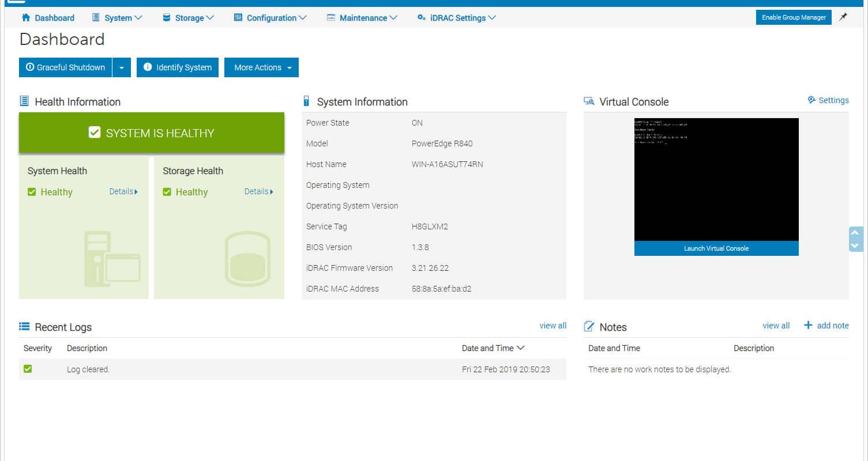Click the Maintenance menu icon

click(x=330, y=18)
